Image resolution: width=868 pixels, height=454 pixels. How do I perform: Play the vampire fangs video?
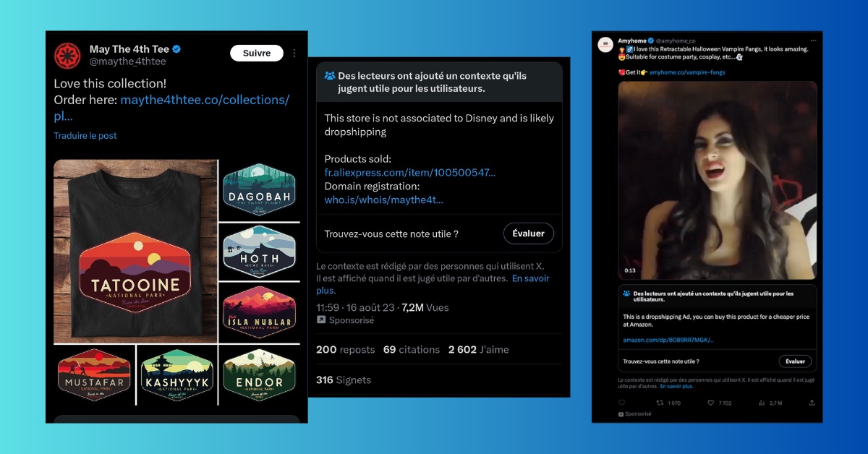click(x=718, y=180)
